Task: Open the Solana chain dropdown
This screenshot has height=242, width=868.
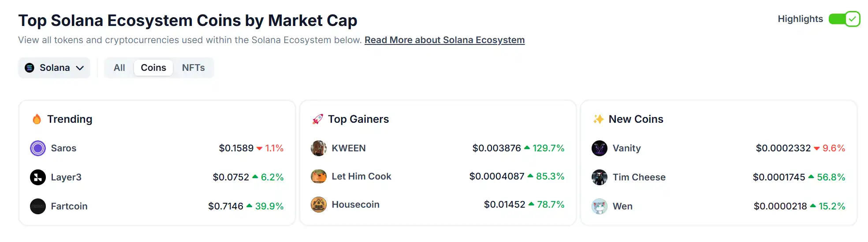Action: [x=54, y=68]
